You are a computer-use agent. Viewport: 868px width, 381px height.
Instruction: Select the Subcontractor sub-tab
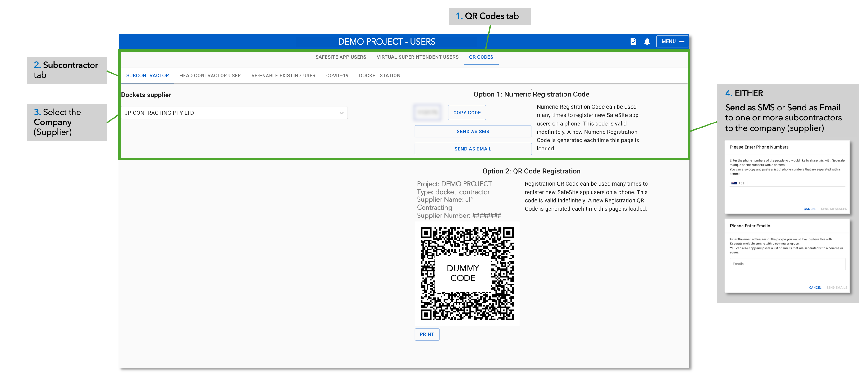[148, 76]
